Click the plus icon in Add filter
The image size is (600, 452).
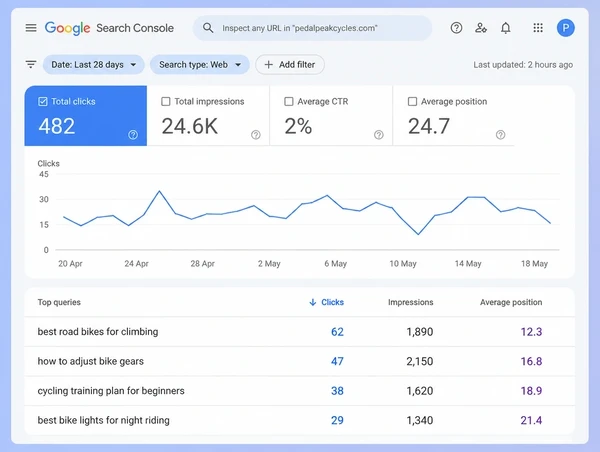point(269,64)
